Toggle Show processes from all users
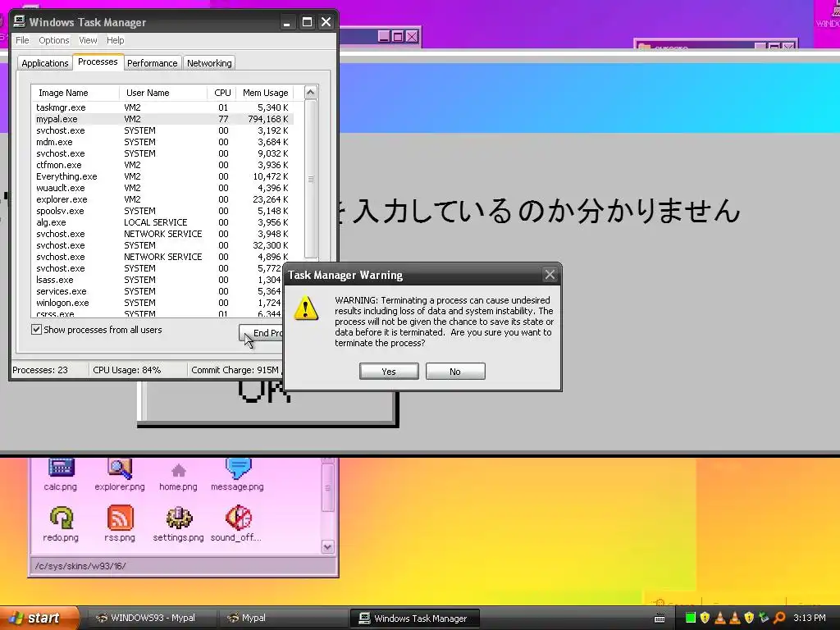Viewport: 840px width, 630px height. [x=36, y=330]
